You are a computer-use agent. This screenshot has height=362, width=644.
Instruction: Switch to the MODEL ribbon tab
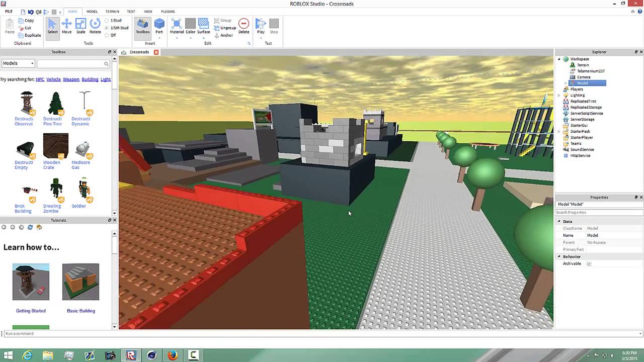click(92, 11)
